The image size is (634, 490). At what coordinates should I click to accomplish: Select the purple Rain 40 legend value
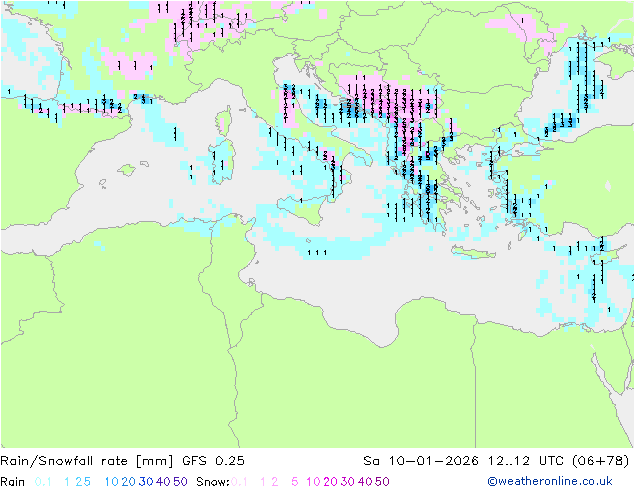coord(163,482)
